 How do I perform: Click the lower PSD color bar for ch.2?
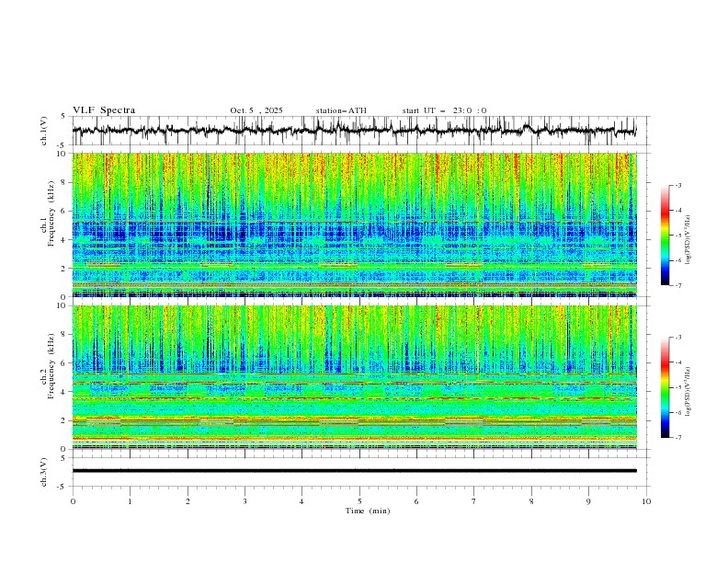[x=665, y=387]
